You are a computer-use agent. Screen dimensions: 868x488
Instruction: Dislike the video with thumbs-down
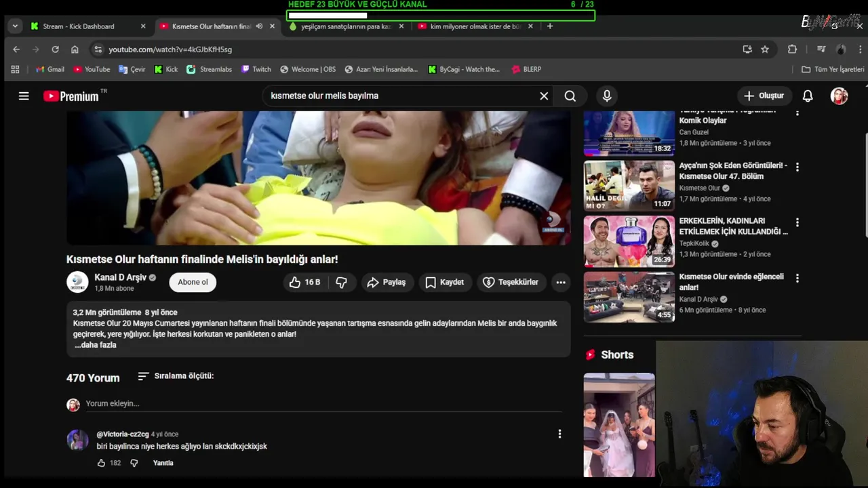click(x=342, y=282)
